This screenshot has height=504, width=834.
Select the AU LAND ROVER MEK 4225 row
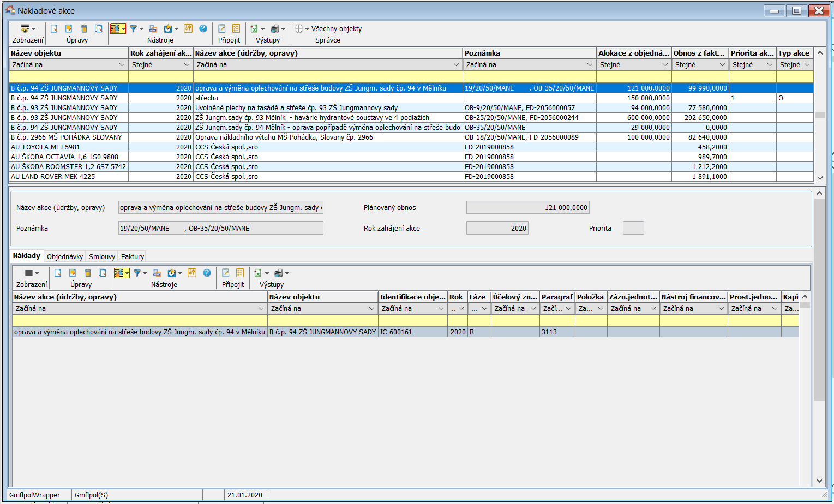[53, 177]
